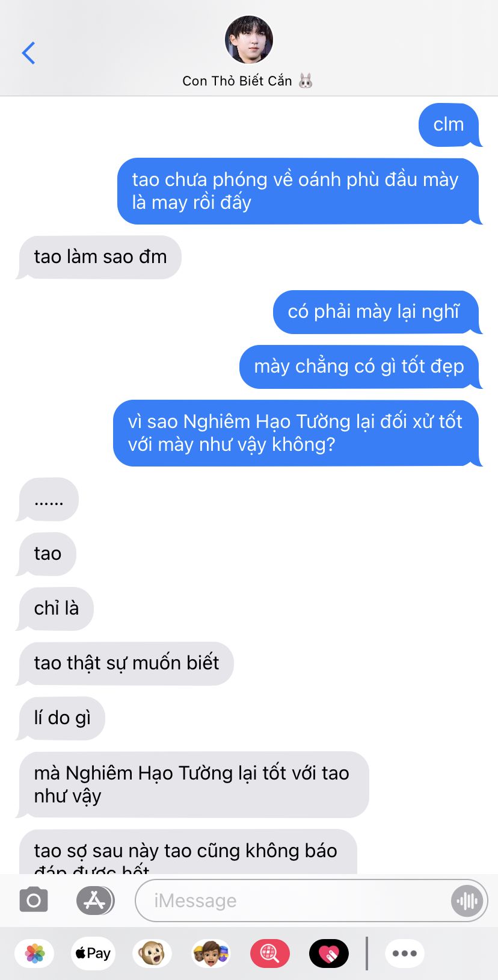Open the camera icon beside message field
The height and width of the screenshot is (980, 498).
point(34,901)
